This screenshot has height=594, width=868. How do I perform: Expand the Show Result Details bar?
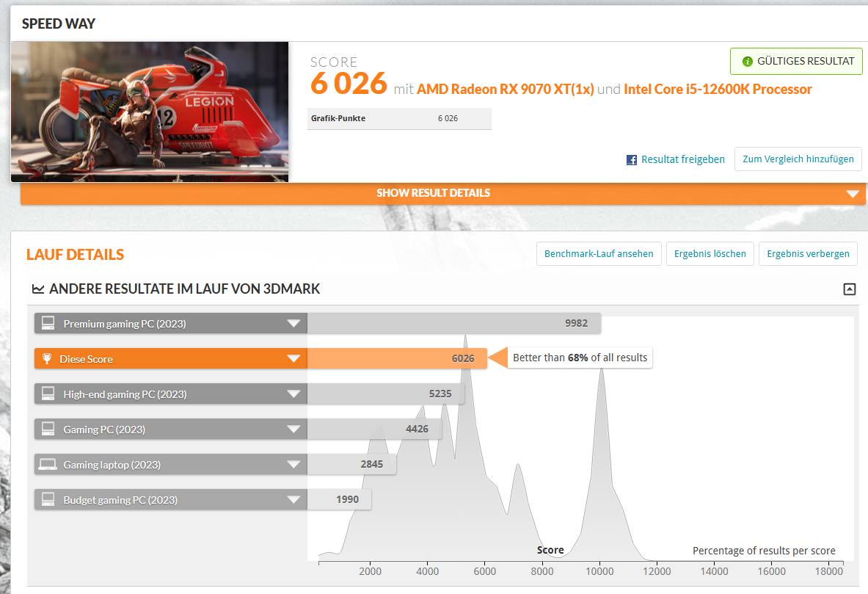[x=443, y=193]
